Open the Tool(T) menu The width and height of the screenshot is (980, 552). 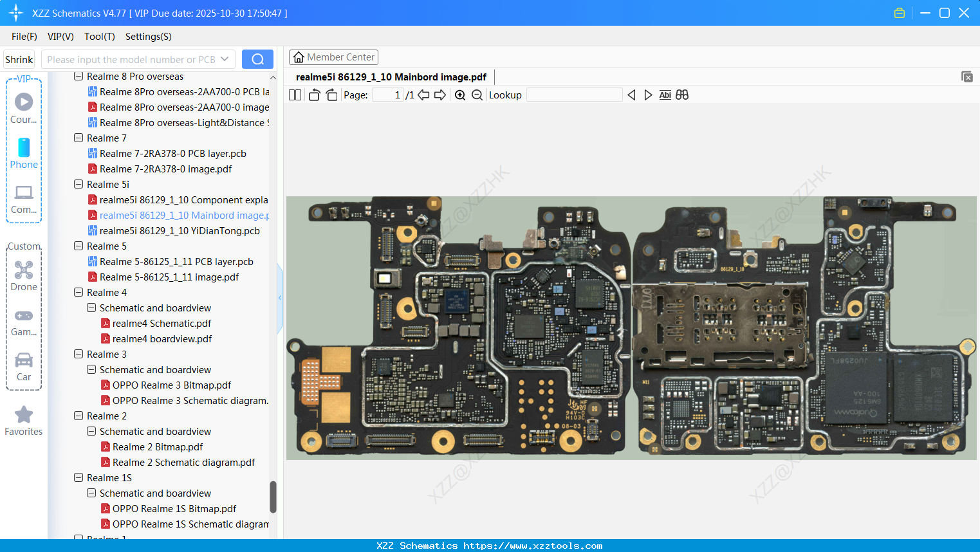pyautogui.click(x=99, y=37)
